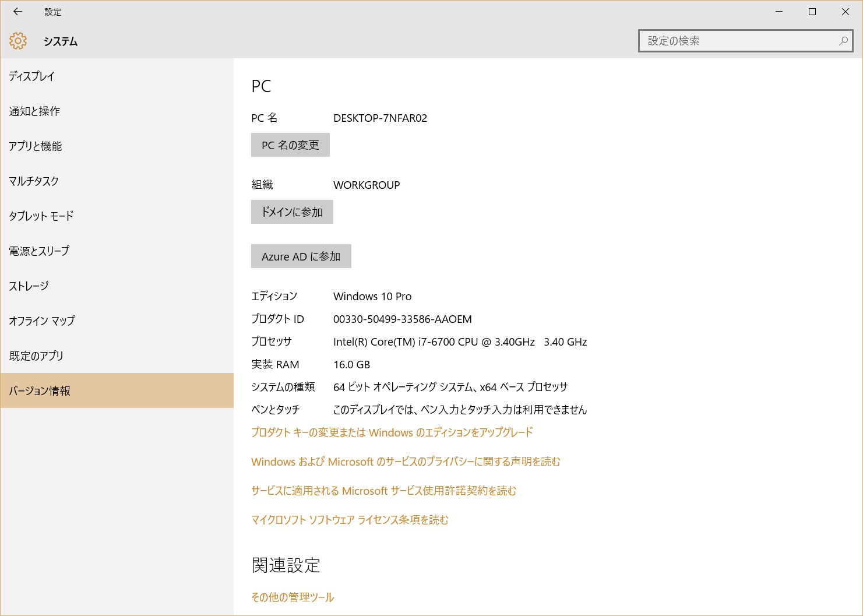Click the Windows 10 Pro edition value
Image resolution: width=863 pixels, height=616 pixels.
[x=372, y=297]
